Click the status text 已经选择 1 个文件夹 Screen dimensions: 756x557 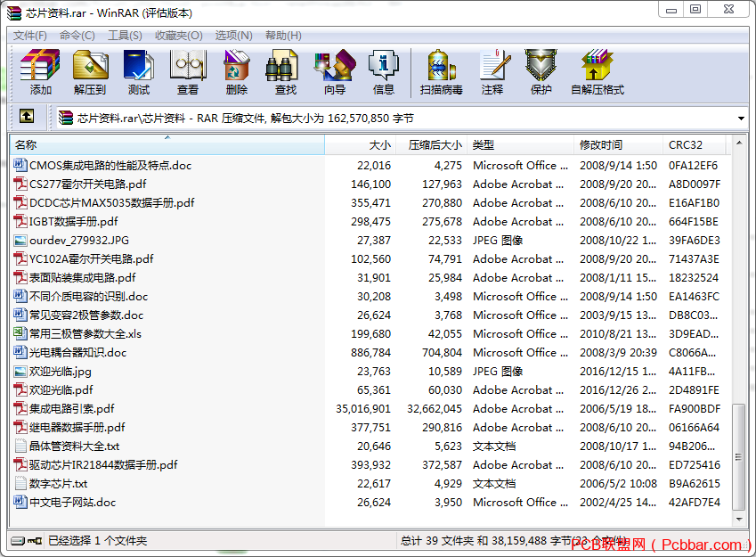click(97, 541)
